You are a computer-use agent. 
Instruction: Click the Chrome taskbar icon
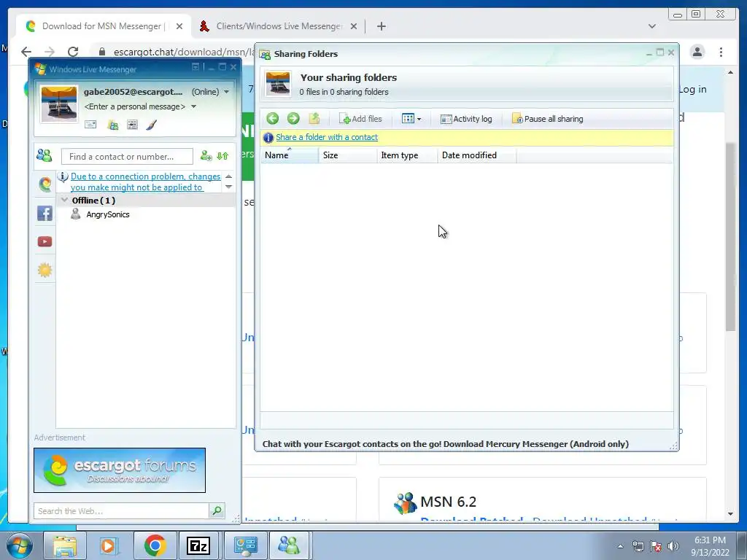pos(155,545)
